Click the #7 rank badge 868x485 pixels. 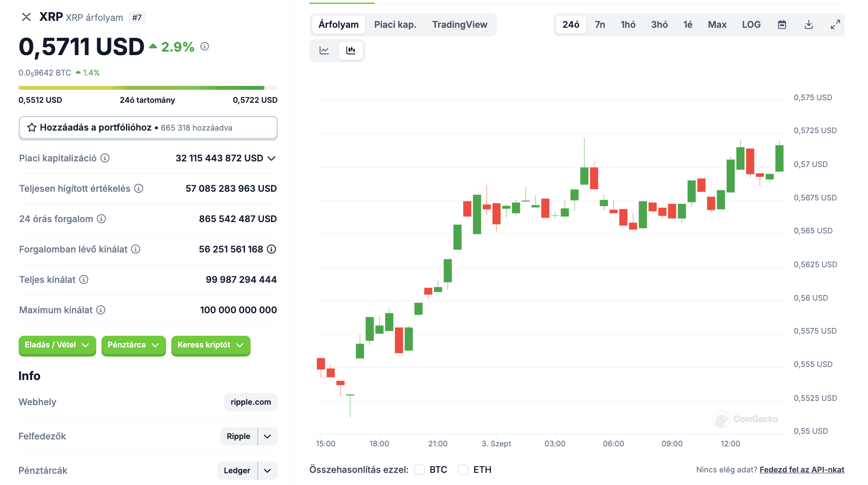tap(137, 18)
